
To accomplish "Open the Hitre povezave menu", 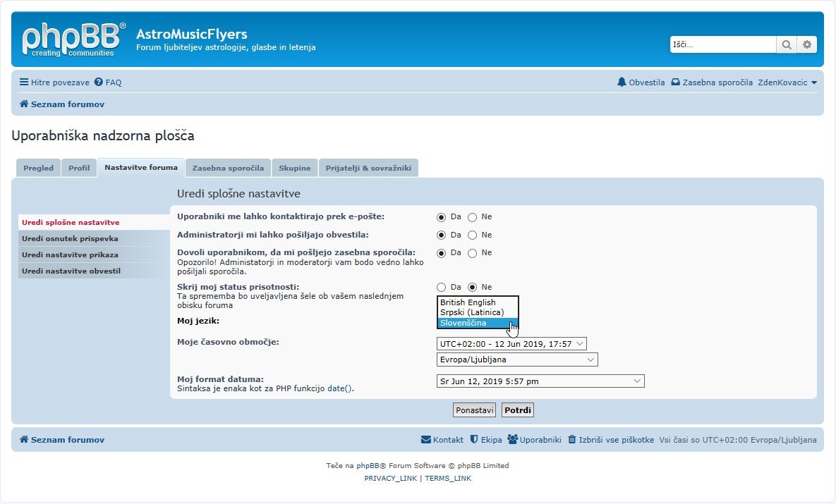I will point(54,82).
